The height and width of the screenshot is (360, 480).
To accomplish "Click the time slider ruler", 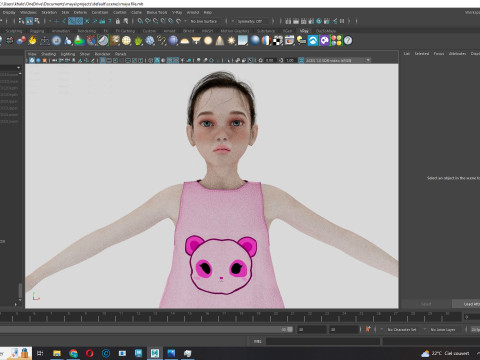I will pos(230,317).
